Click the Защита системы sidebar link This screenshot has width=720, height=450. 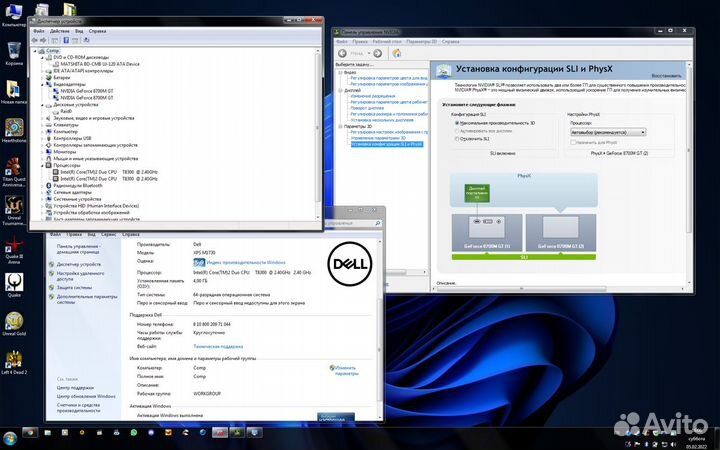(74, 287)
